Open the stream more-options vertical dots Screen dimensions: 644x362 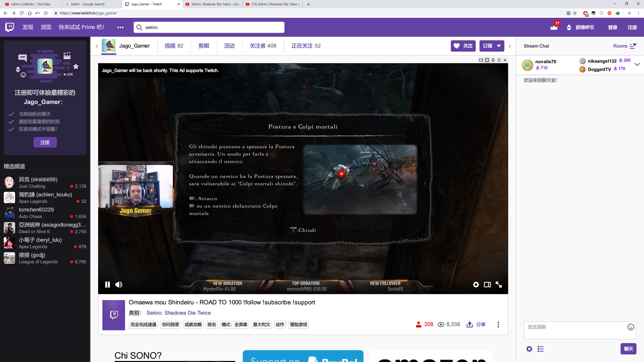pyautogui.click(x=498, y=324)
